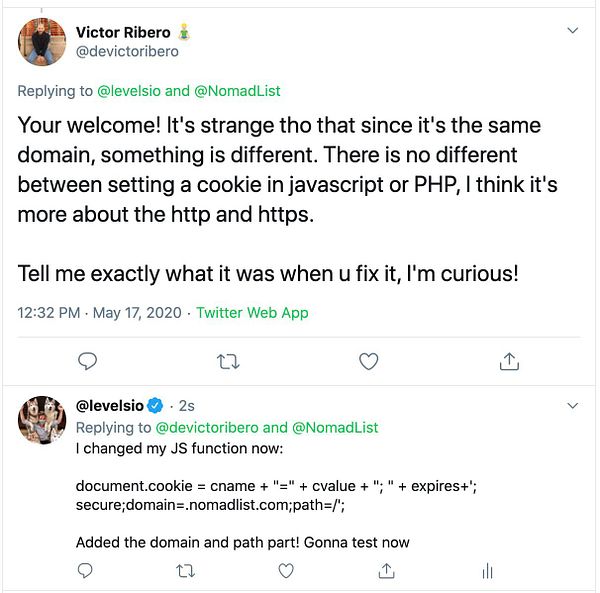Viewport: 600px width, 593px height.
Task: Reply to Victor Ribero's tweet
Action: pyautogui.click(x=87, y=361)
